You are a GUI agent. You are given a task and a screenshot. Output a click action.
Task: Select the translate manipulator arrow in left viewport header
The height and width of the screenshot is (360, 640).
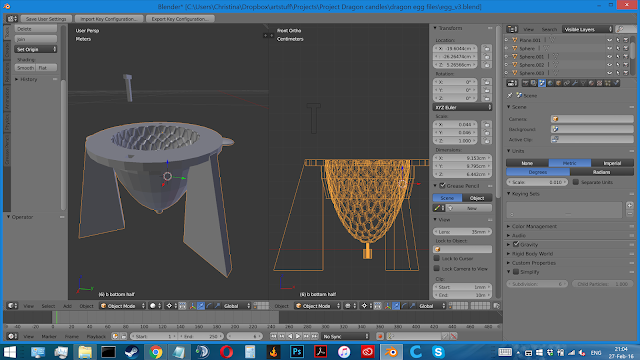click(201, 306)
